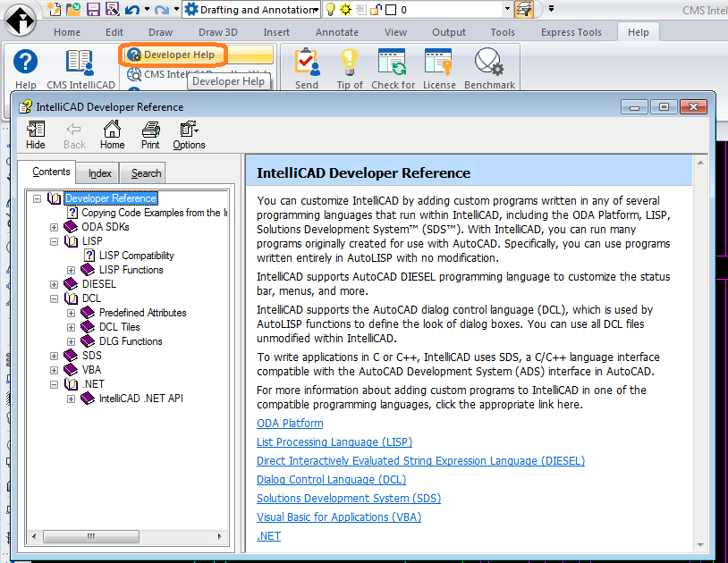Click the contents tree horizontal scrollbar thumb
This screenshot has height=563, width=728.
[x=91, y=536]
